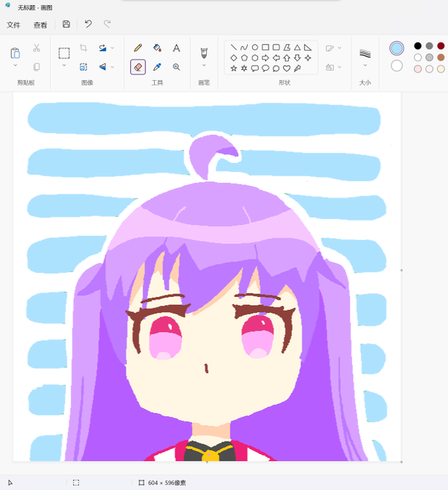
Task: Expand the Flip options chevron
Action: click(x=112, y=67)
